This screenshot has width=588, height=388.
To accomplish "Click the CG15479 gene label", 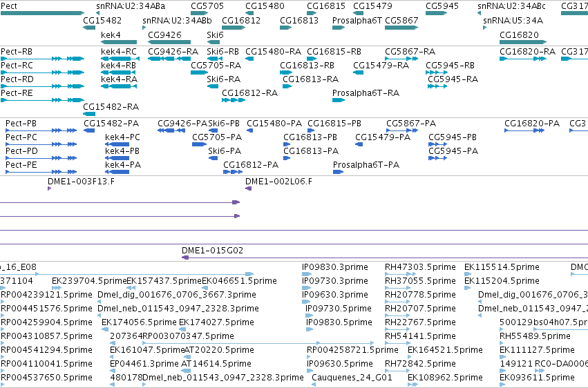I will coord(372,6).
